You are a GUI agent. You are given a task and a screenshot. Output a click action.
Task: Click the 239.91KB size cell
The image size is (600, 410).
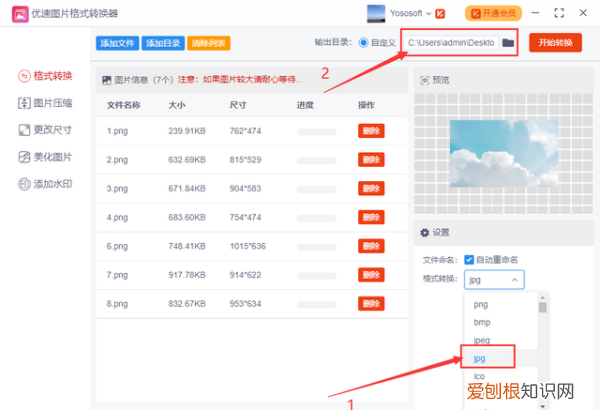[x=187, y=131]
